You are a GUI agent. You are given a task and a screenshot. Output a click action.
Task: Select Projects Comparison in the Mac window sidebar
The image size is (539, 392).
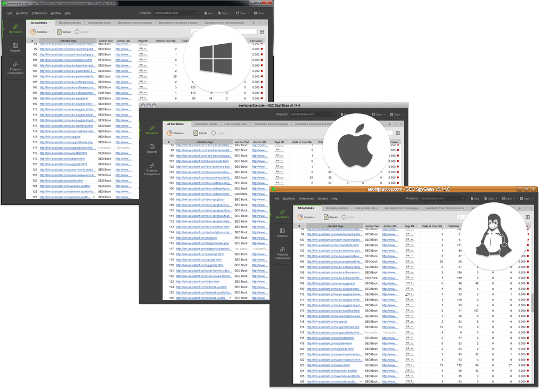pyautogui.click(x=152, y=169)
